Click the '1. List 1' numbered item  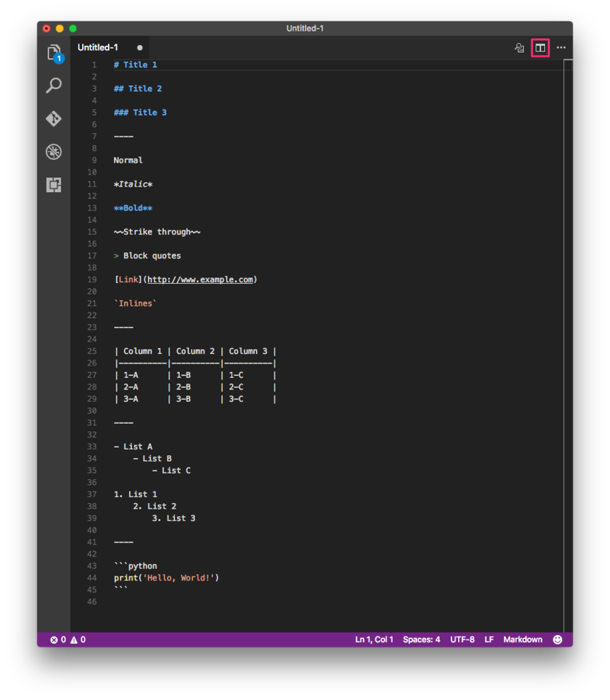tap(135, 495)
